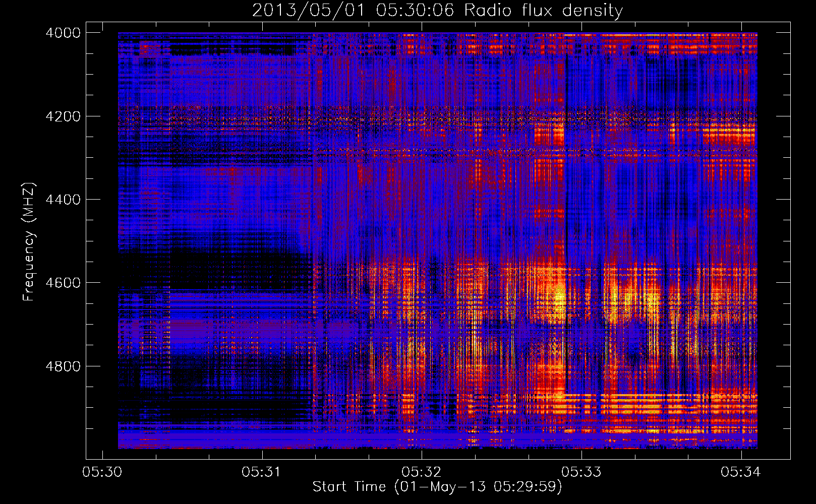
Task: Click the 'Frequency (MHZ)' axis label
Action: pyautogui.click(x=29, y=242)
